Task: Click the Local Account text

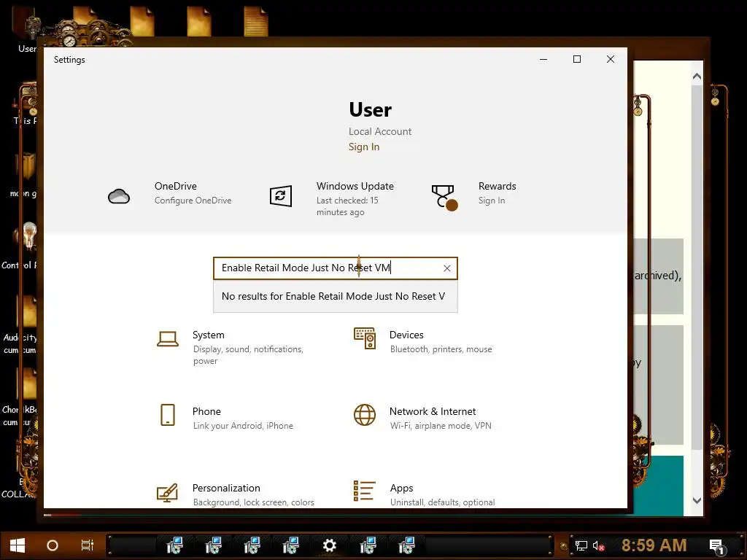Action: pyautogui.click(x=379, y=131)
